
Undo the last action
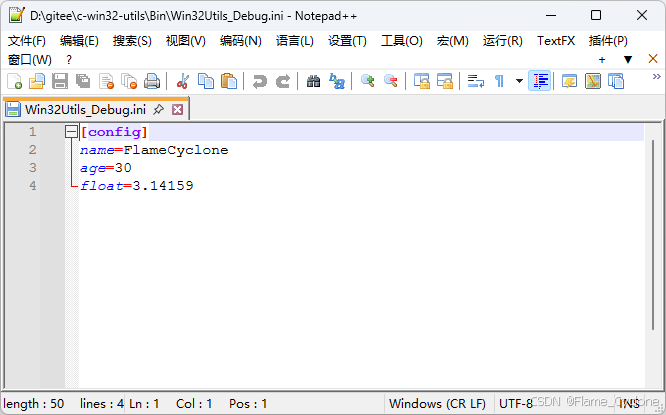click(260, 81)
